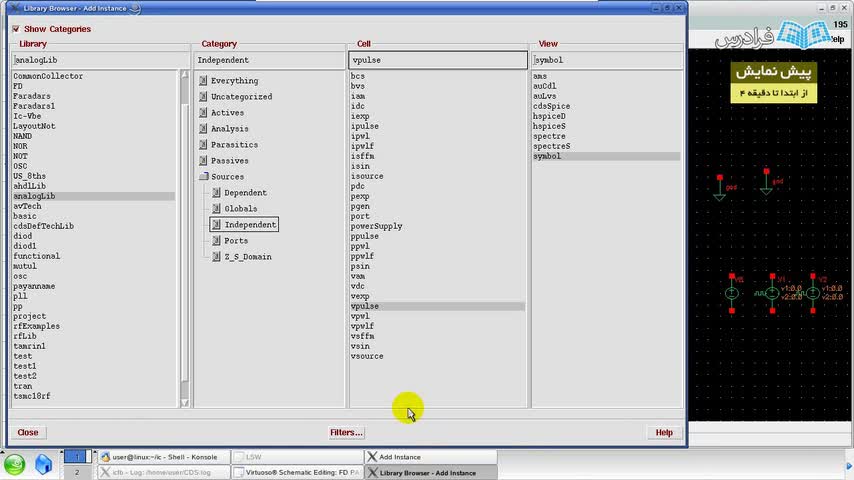Click the Independent subcategory icon
The width and height of the screenshot is (854, 480).
coord(216,224)
